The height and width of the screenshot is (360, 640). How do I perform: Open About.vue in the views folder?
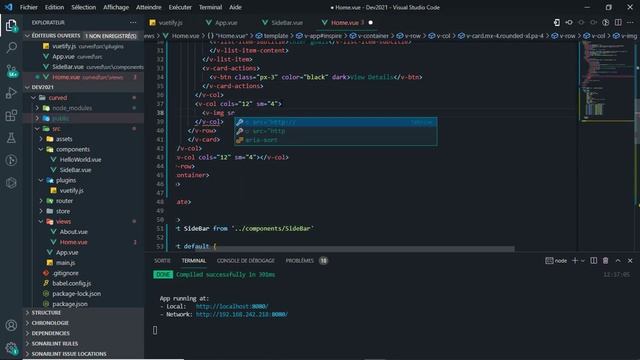tap(73, 231)
